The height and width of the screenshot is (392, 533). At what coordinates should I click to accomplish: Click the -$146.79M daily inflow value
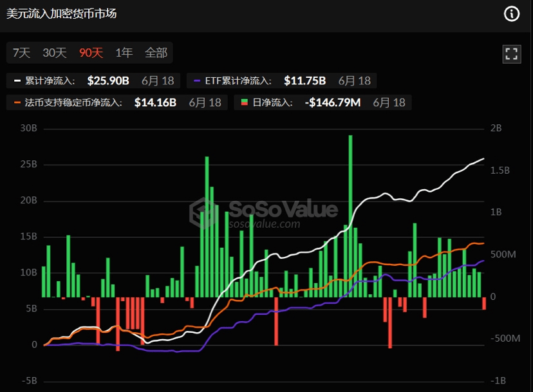click(333, 102)
